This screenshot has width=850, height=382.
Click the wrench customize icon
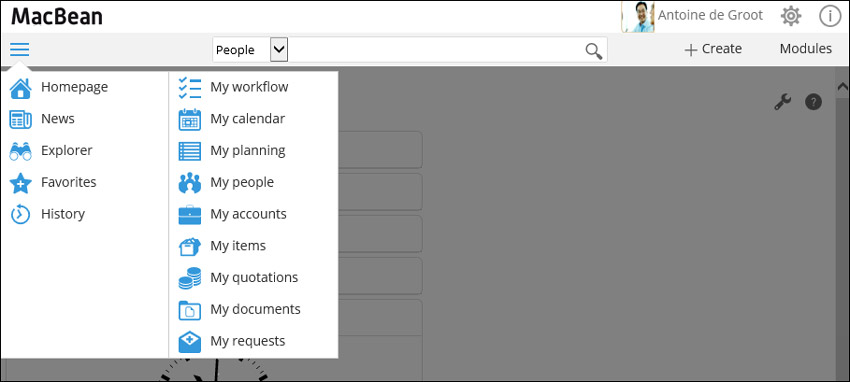coord(782,101)
